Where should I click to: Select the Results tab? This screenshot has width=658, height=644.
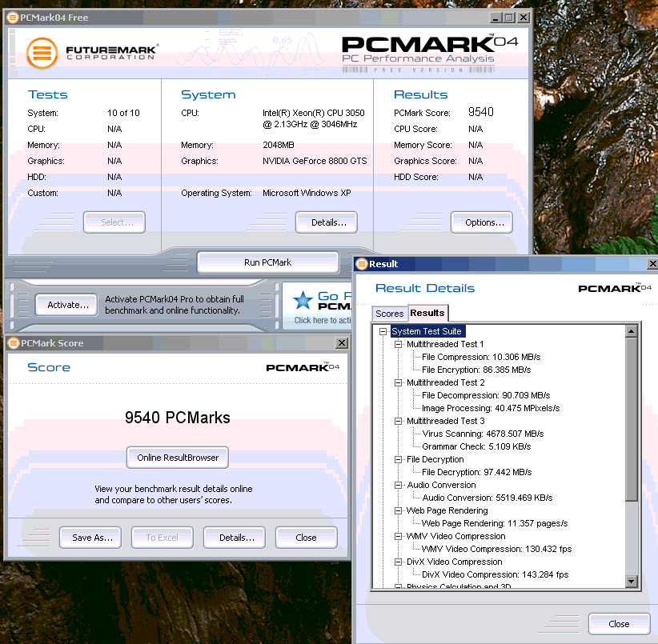click(427, 313)
